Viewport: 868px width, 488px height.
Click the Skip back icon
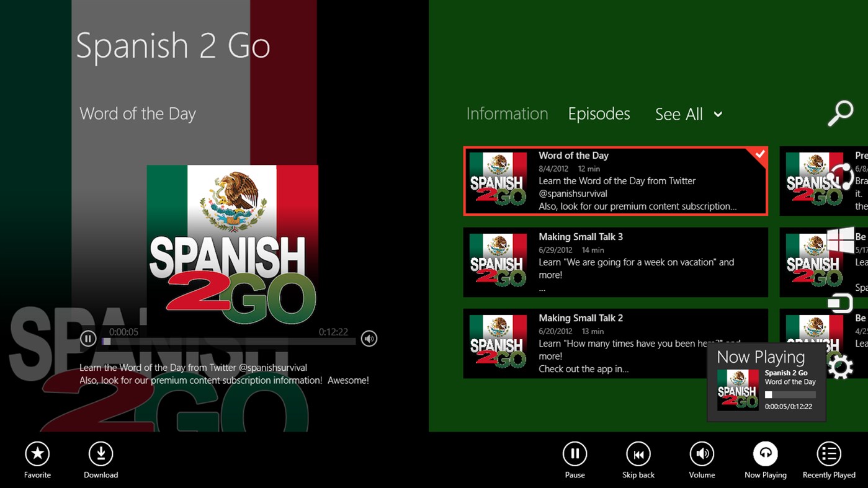pos(638,453)
